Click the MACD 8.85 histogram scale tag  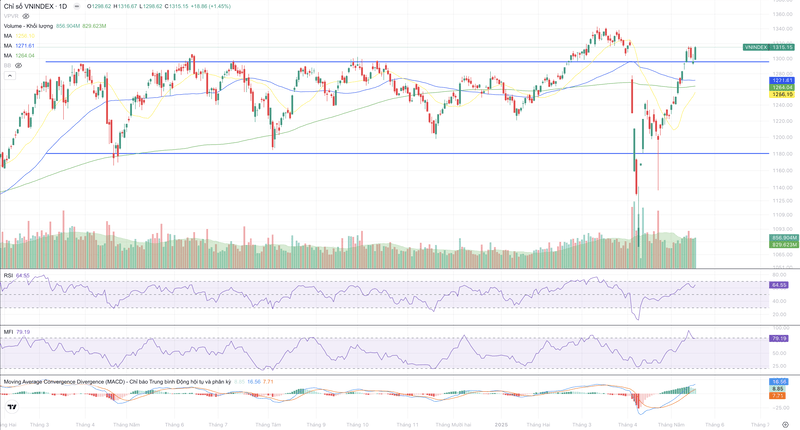[x=779, y=389]
